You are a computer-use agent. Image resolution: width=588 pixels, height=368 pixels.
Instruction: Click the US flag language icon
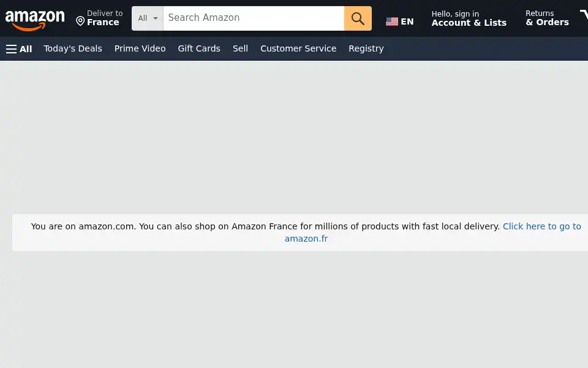click(392, 22)
